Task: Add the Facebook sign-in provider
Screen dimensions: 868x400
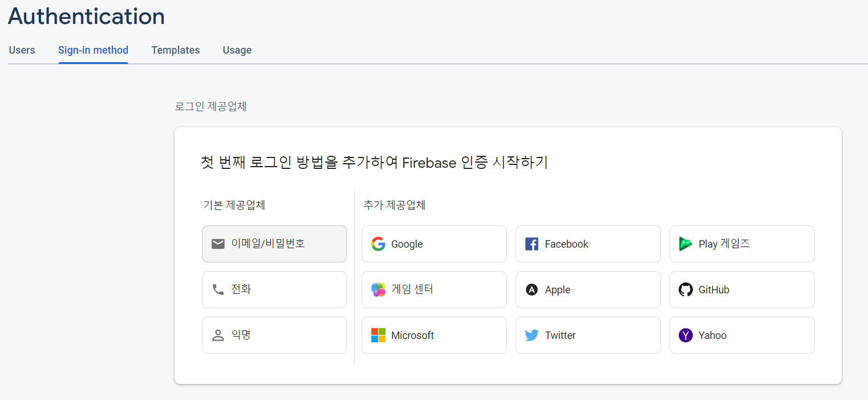Action: 588,244
